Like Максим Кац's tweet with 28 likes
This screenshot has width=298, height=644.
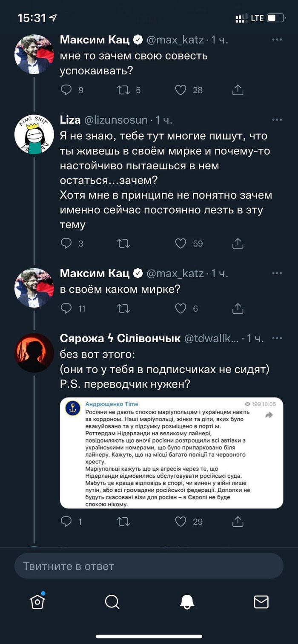(x=181, y=90)
